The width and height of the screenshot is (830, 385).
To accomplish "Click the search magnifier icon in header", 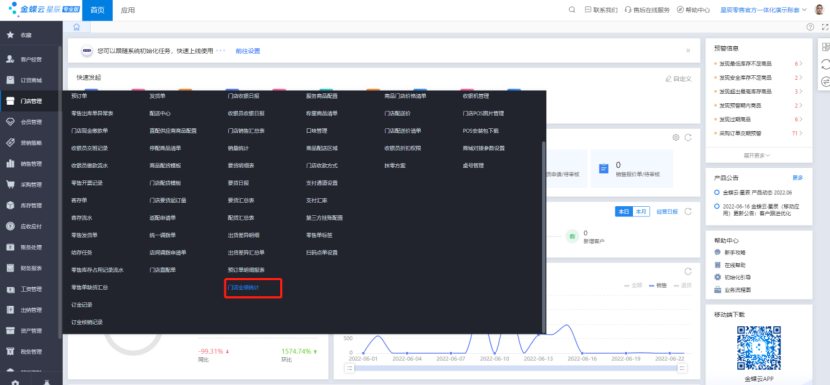I will coord(572,10).
